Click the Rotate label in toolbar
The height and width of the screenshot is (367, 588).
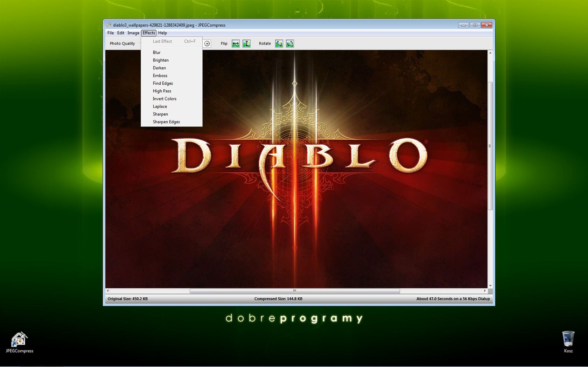pos(265,43)
